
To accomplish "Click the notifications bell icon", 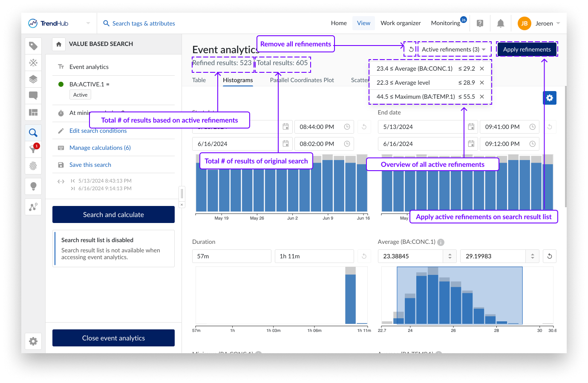I will pos(501,23).
